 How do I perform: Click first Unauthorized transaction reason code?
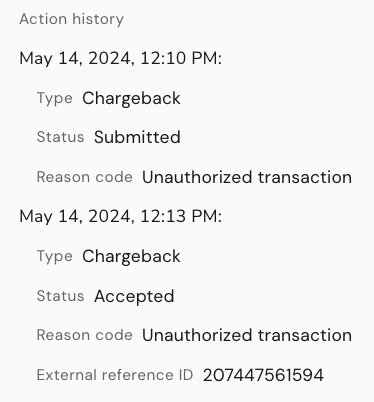(x=247, y=177)
